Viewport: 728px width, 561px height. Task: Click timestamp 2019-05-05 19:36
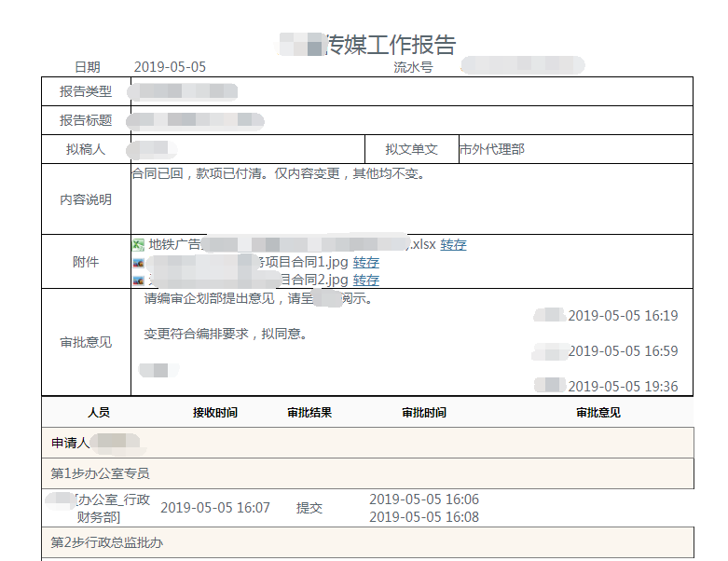pyautogui.click(x=623, y=387)
